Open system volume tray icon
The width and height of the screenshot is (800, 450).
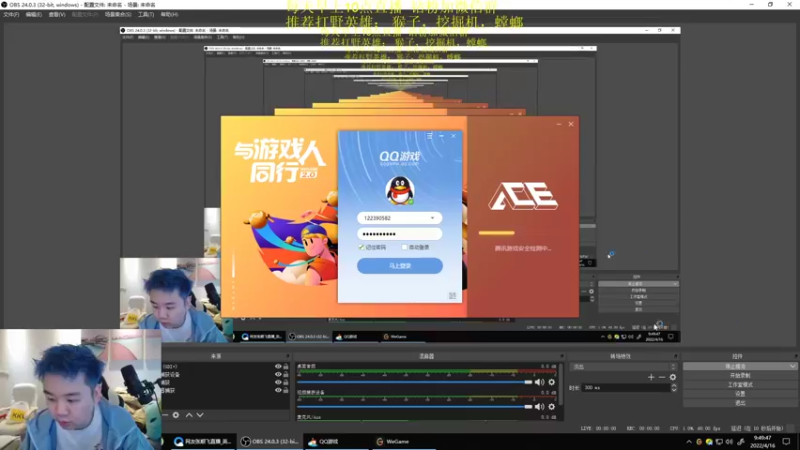729,442
